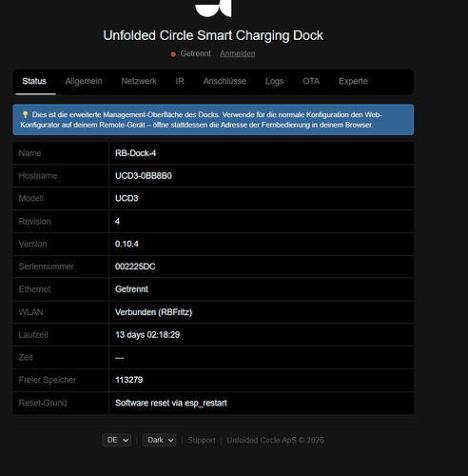The width and height of the screenshot is (468, 476).
Task: Follow the Support link in footer
Action: (x=202, y=440)
